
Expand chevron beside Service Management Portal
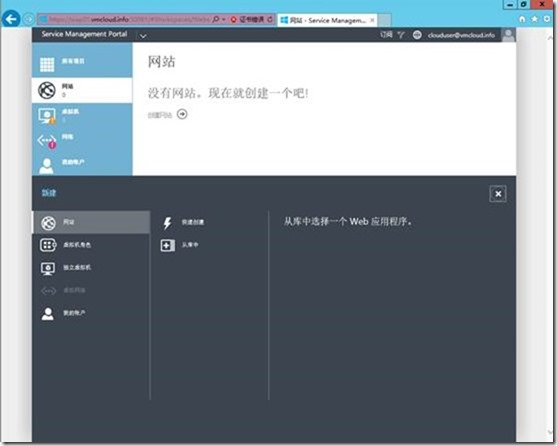tap(143, 36)
